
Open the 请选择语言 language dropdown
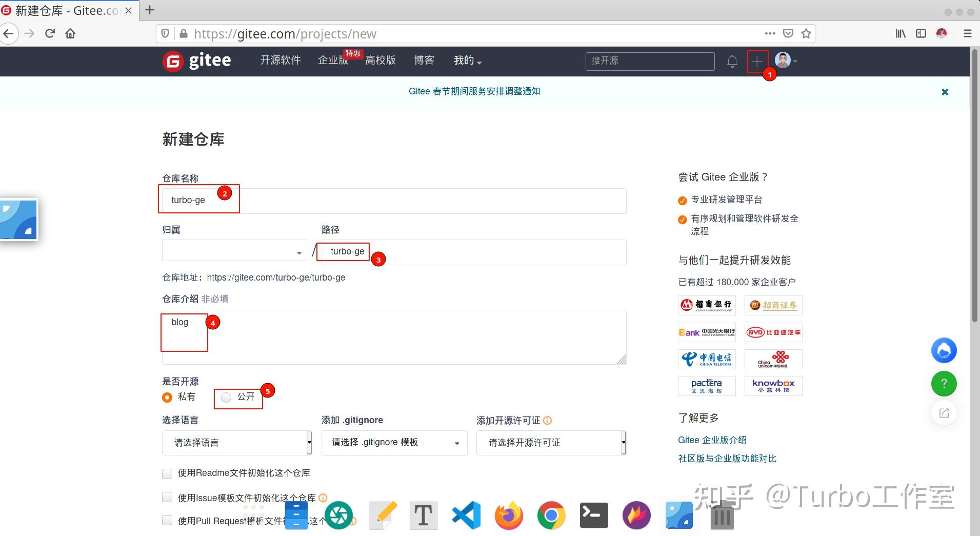(x=236, y=442)
